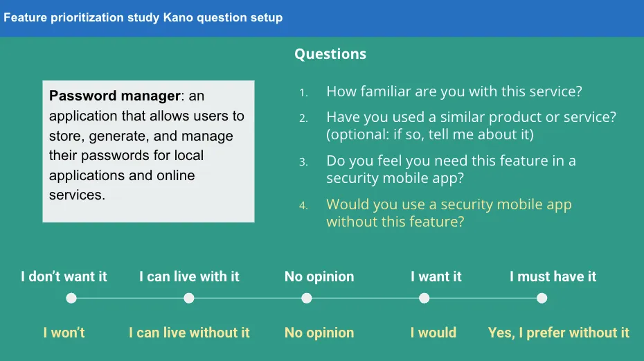Choose the yellow "I won't" answer
The image size is (644, 361).
[x=64, y=333]
